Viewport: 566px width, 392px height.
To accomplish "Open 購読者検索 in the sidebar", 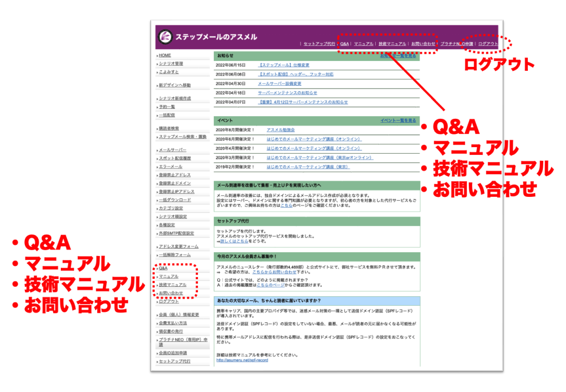I will 169,128.
